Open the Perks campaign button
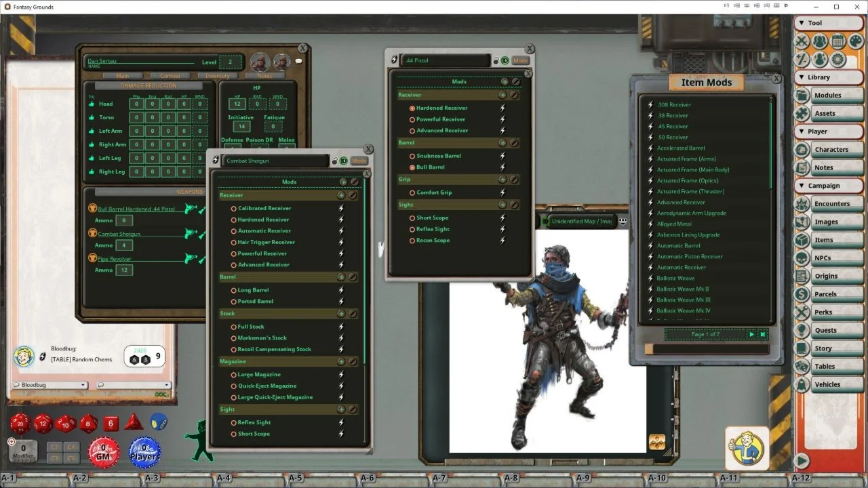Image resolution: width=868 pixels, height=488 pixels. point(829,312)
